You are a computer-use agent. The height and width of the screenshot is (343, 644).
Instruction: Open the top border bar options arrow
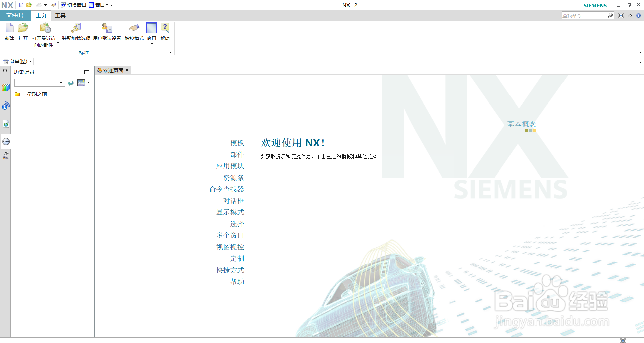click(640, 62)
